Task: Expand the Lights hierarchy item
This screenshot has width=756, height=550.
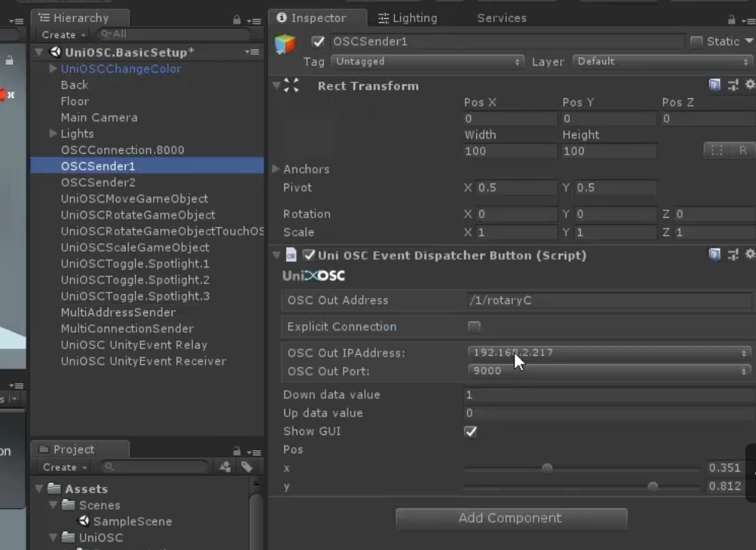Action: click(53, 133)
